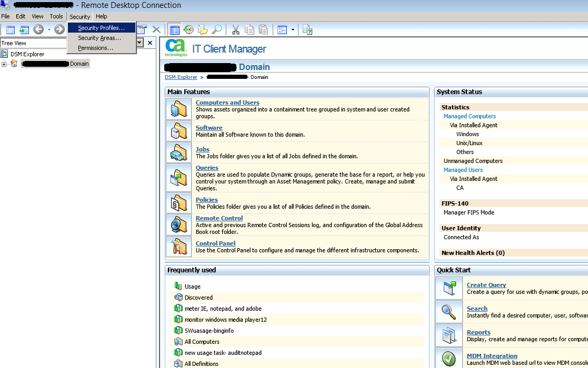Close the Tree View pane
The height and width of the screenshot is (368, 588).
pyautogui.click(x=150, y=43)
